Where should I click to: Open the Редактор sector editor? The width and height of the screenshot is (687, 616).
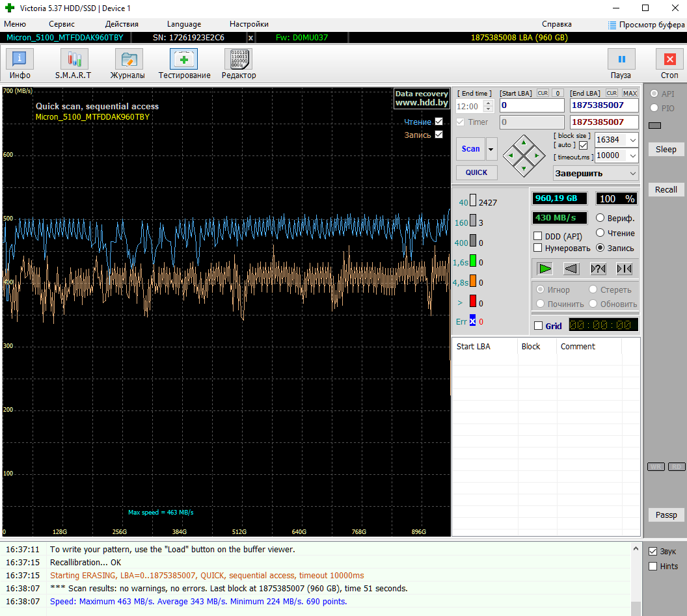click(239, 64)
